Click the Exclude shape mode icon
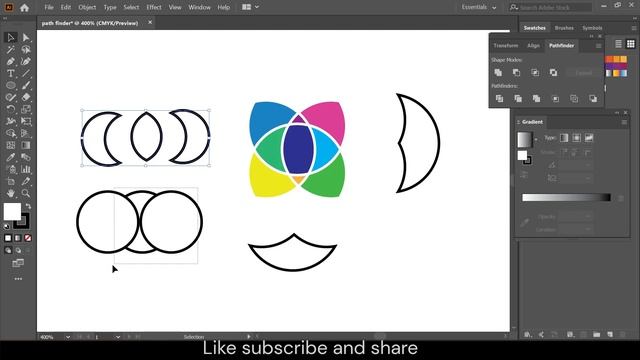This screenshot has height=360, width=640. 553,73
